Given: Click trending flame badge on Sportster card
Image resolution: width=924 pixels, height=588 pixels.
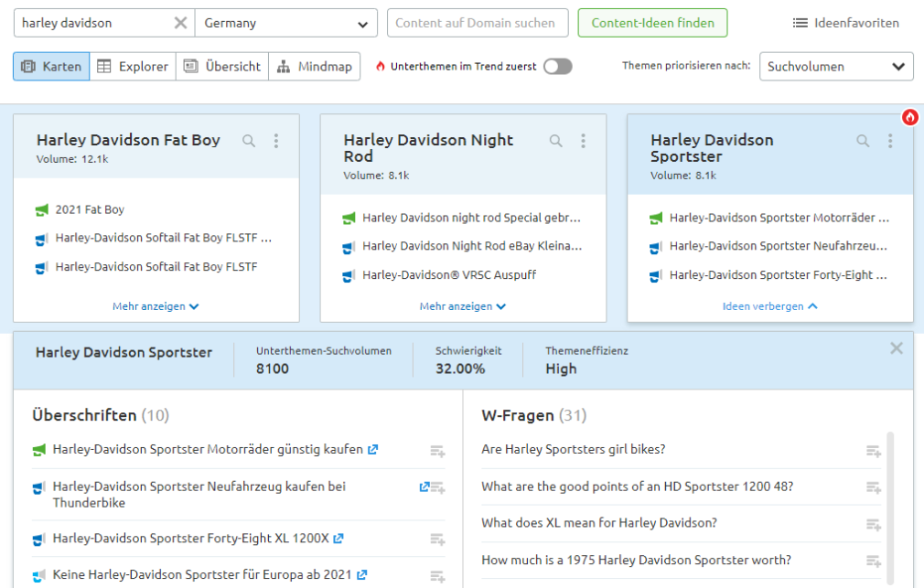Looking at the screenshot, I should click(909, 117).
